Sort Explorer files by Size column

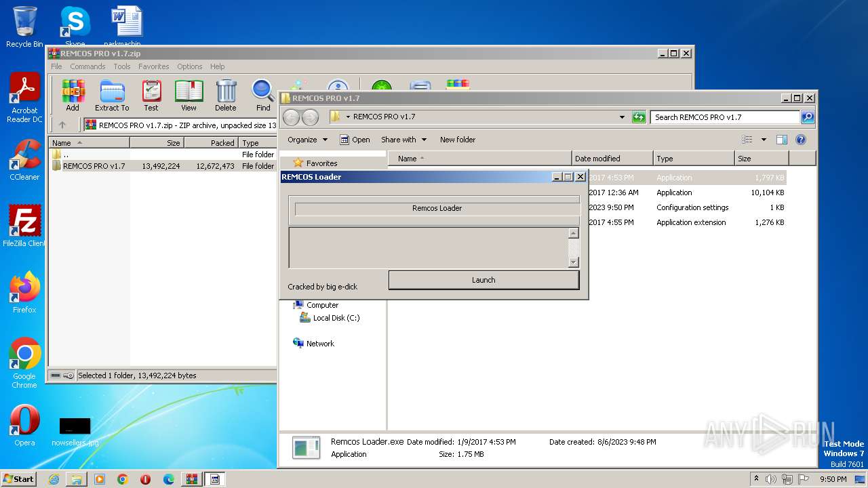pyautogui.click(x=762, y=159)
